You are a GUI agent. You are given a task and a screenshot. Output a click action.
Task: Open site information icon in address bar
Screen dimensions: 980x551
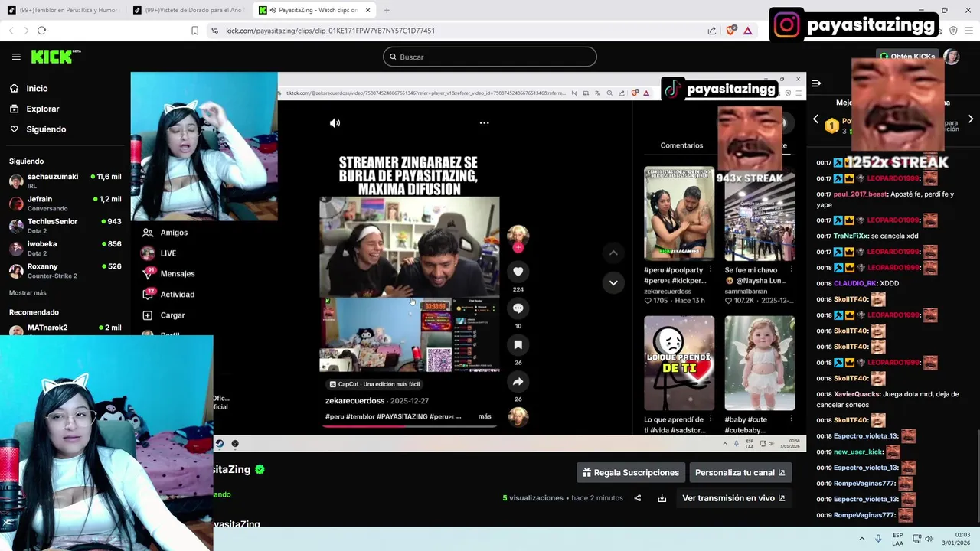click(214, 31)
